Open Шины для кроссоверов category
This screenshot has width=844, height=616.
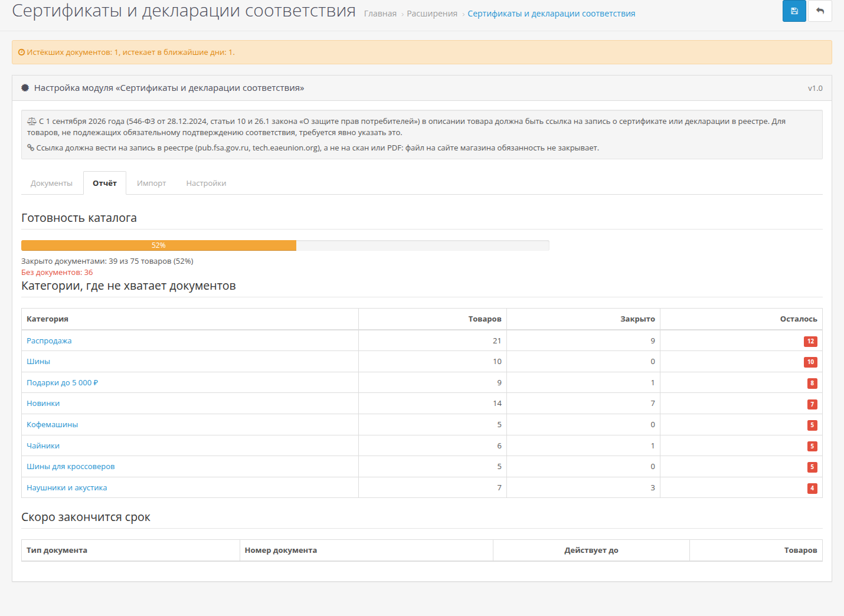(x=71, y=467)
